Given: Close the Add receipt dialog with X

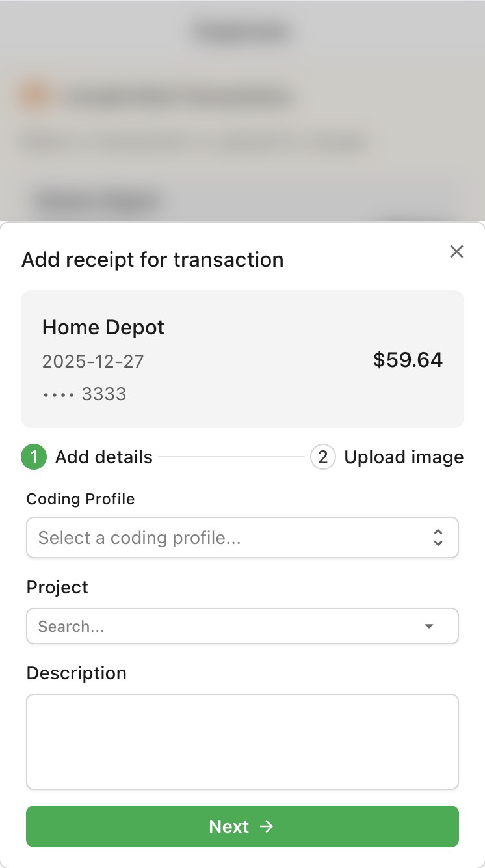Looking at the screenshot, I should [x=456, y=252].
